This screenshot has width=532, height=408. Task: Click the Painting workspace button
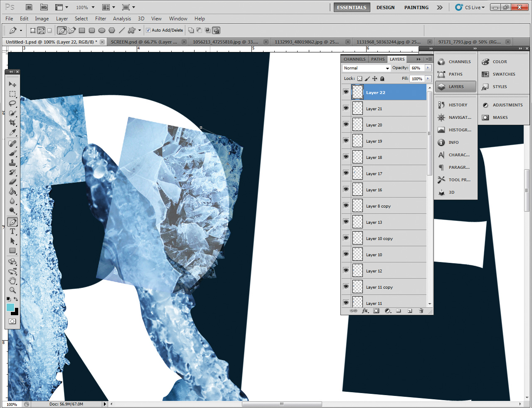pos(416,7)
